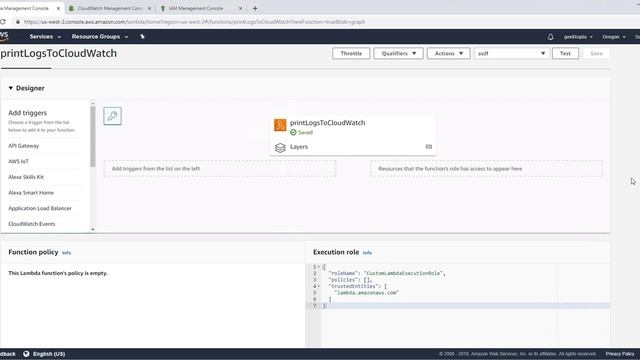Image resolution: width=640 pixels, height=360 pixels.
Task: Open the Actions dropdown
Action: (x=448, y=53)
